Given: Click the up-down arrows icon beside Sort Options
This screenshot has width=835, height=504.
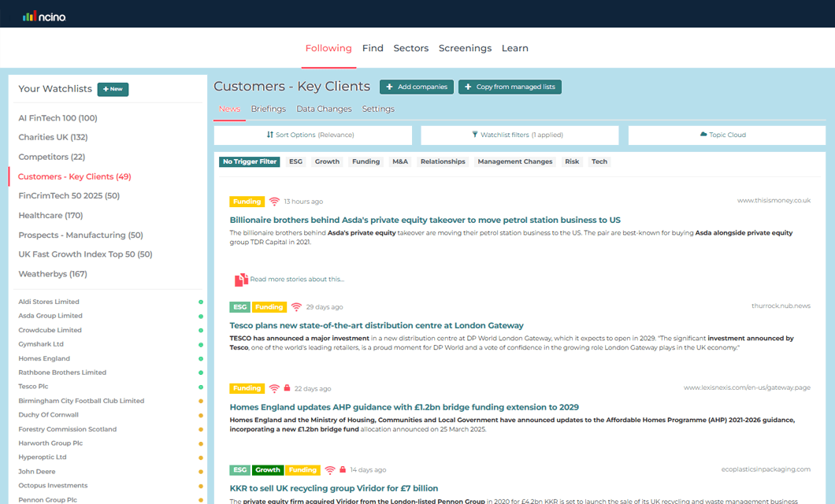Looking at the screenshot, I should click(x=269, y=135).
